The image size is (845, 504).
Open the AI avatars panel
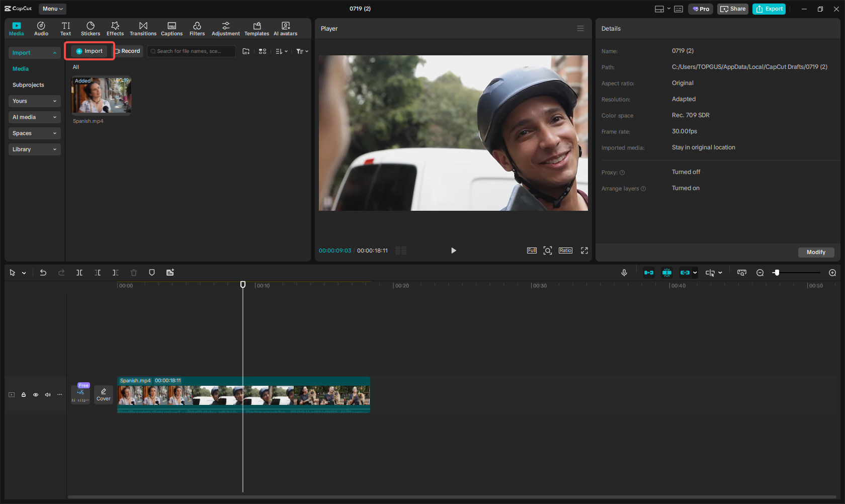point(285,28)
